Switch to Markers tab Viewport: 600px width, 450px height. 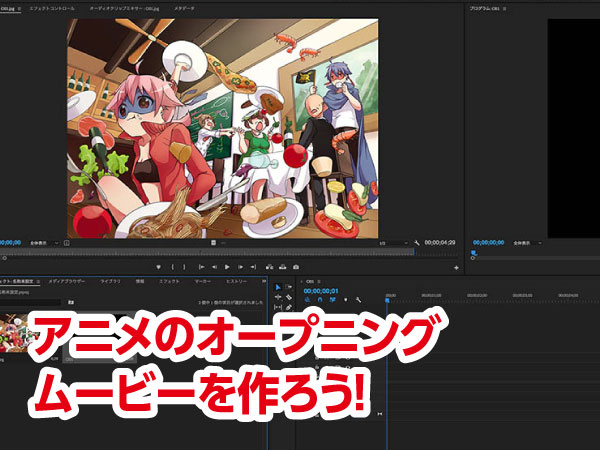pos(202,281)
